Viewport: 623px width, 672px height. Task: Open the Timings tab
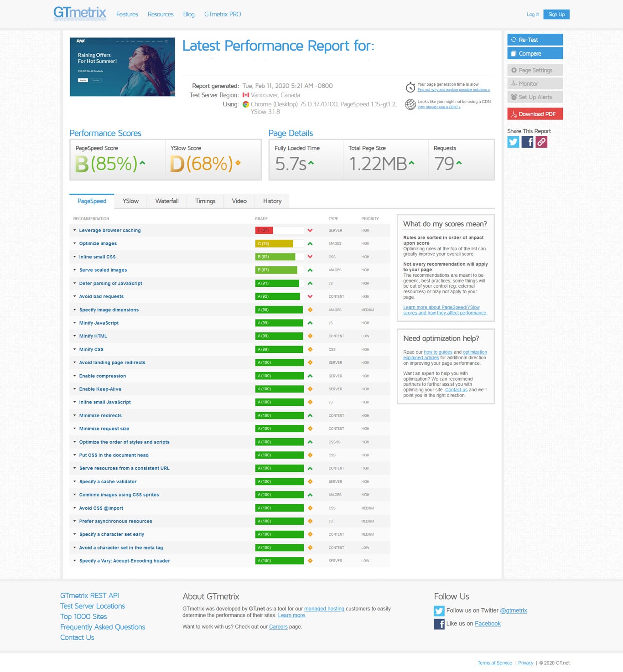tap(205, 201)
